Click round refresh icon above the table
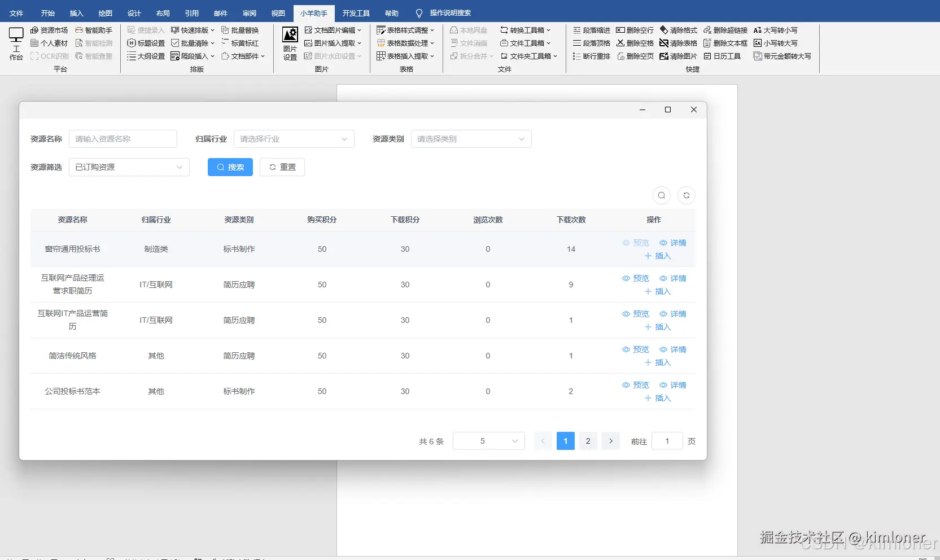 pyautogui.click(x=687, y=195)
